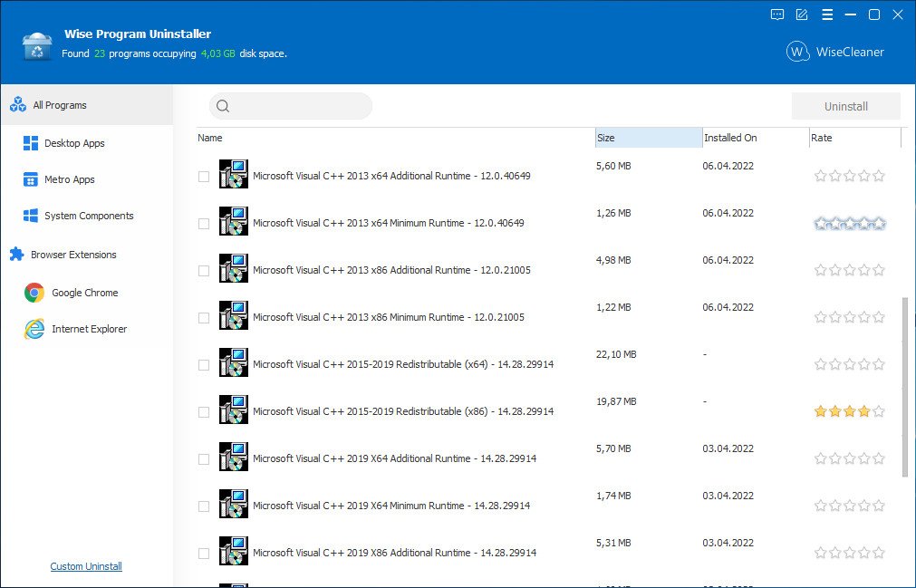Viewport: 916px width, 588px height.
Task: Sort the list by Name column header
Action: pos(394,138)
